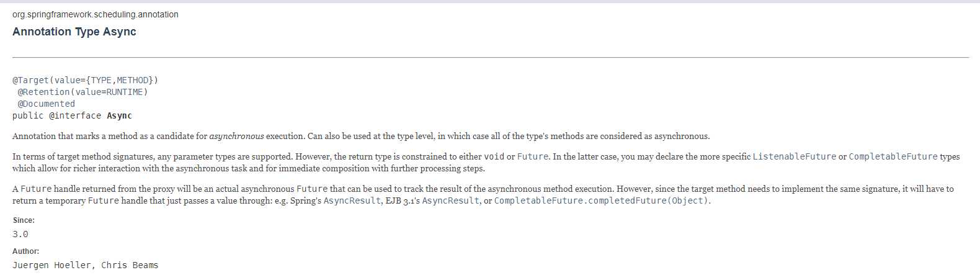This screenshot has width=980, height=275.
Task: Click the Annotation Type Async heading
Action: (x=74, y=32)
